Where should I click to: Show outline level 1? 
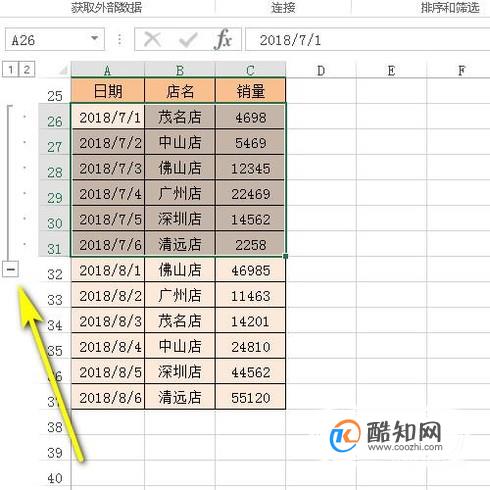(x=11, y=69)
